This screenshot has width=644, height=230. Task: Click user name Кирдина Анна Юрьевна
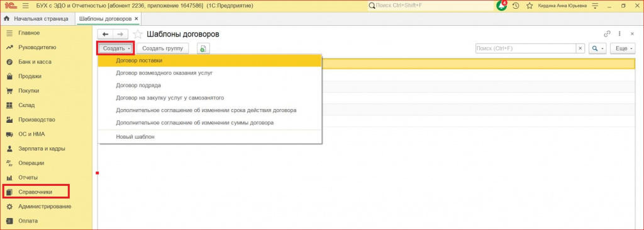tap(562, 6)
